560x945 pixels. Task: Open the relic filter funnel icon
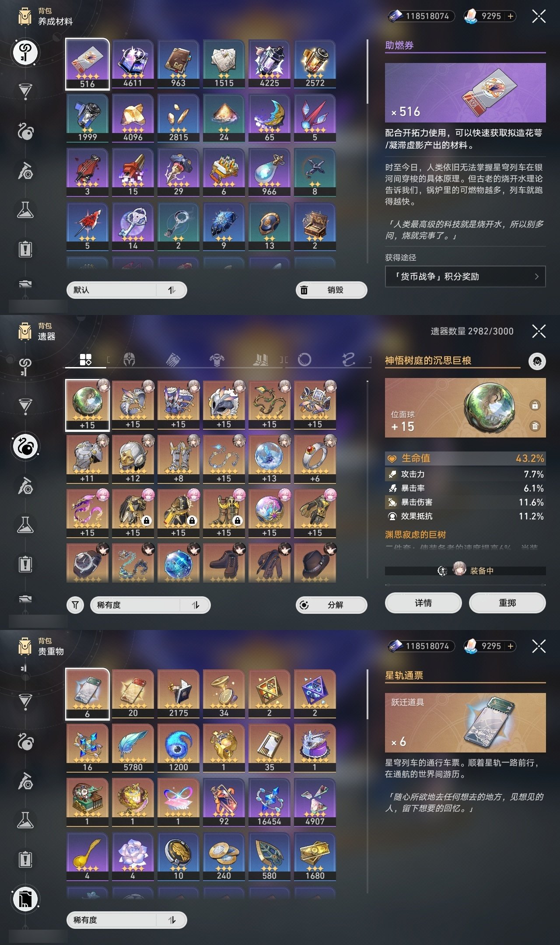(x=75, y=605)
